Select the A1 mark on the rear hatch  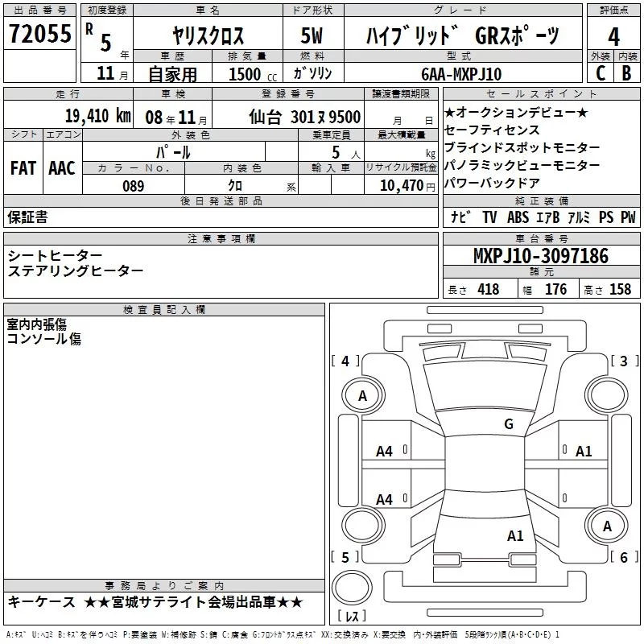click(515, 535)
